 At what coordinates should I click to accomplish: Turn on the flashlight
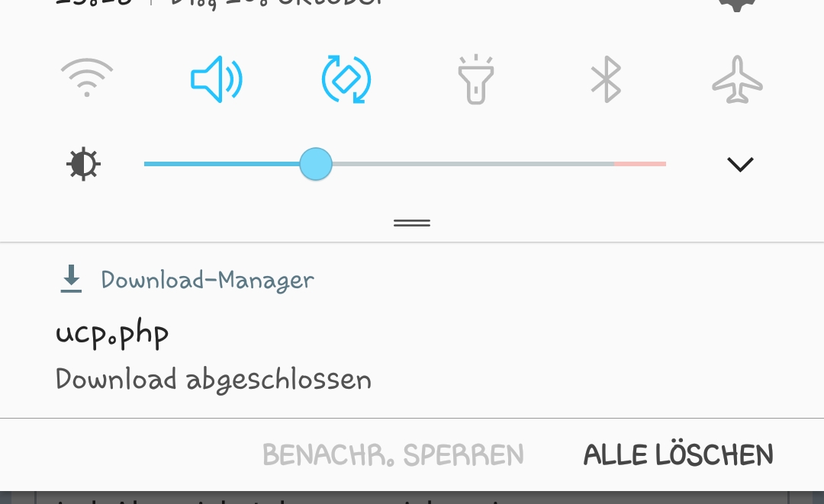[x=475, y=79]
